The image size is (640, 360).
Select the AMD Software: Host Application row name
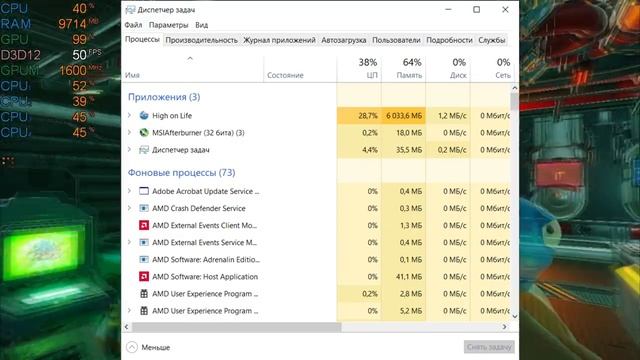[205, 277]
